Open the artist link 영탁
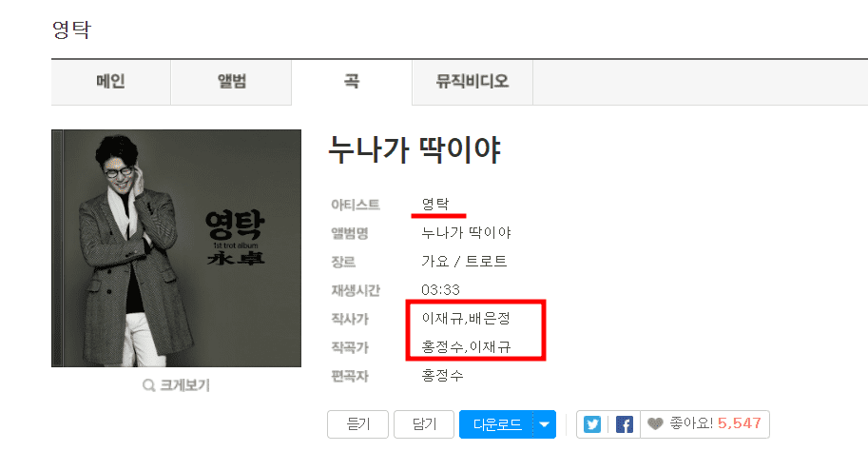 point(435,204)
